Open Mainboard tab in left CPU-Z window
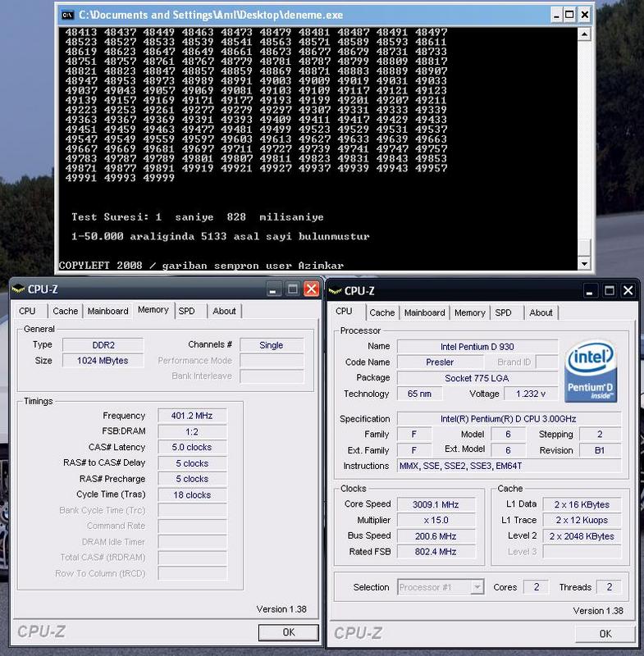Image resolution: width=644 pixels, height=656 pixels. (x=108, y=311)
